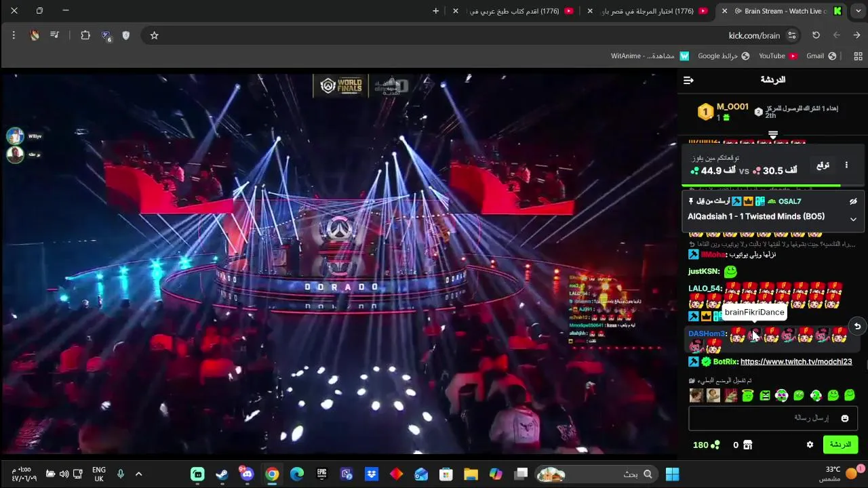Collapse the chat panel with the arrow icon
Viewport: 868px width, 488px height.
(688, 80)
